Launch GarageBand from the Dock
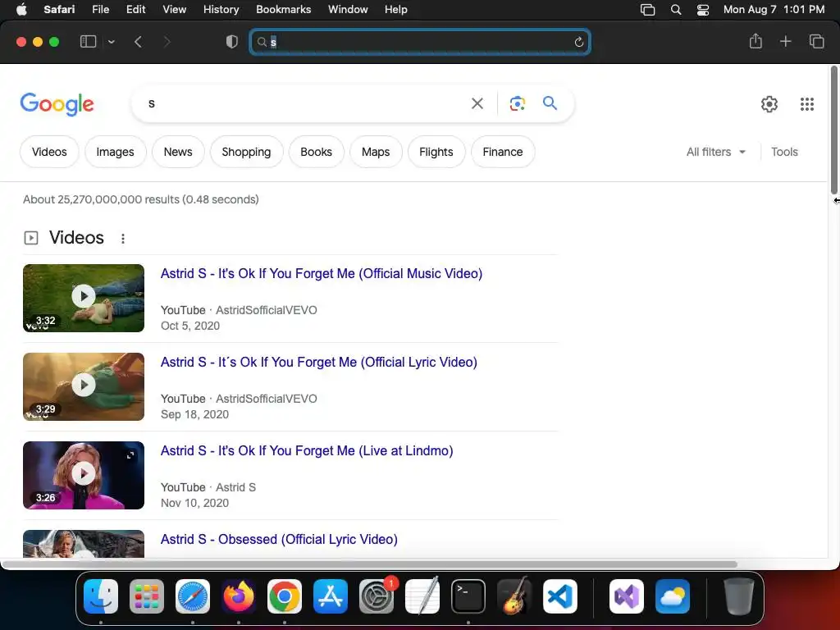 514,596
